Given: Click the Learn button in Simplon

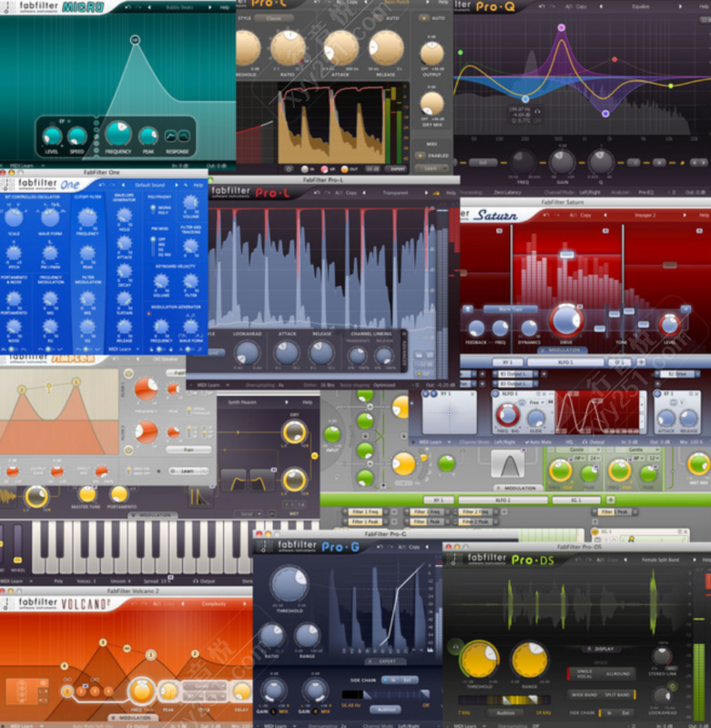Looking at the screenshot, I should (188, 470).
